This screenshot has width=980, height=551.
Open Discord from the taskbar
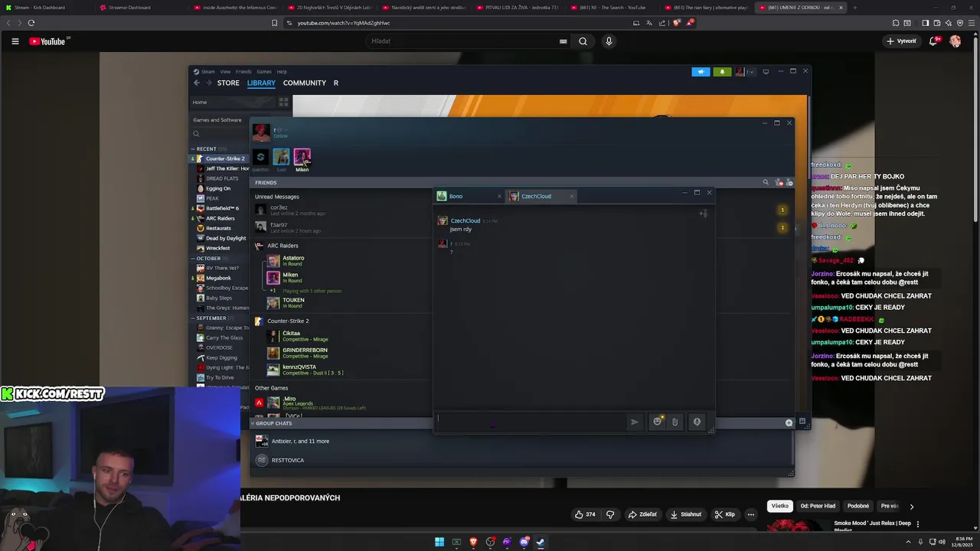(x=524, y=542)
